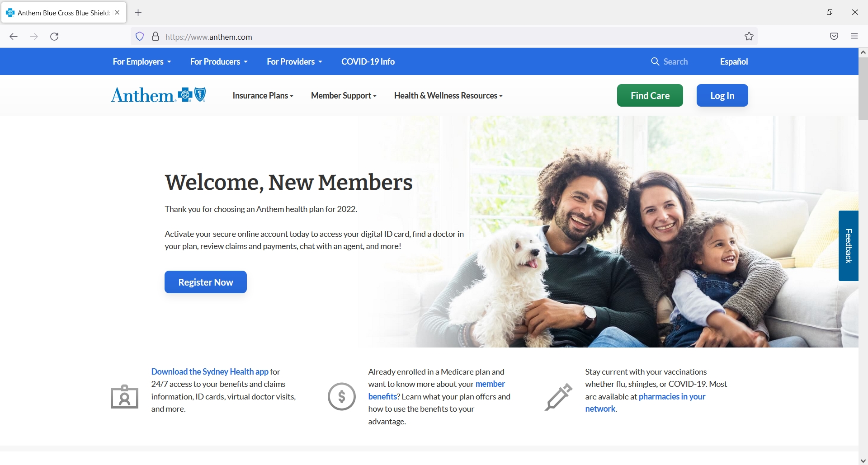Click the browser reload page icon
Image resolution: width=868 pixels, height=465 pixels.
tap(54, 37)
